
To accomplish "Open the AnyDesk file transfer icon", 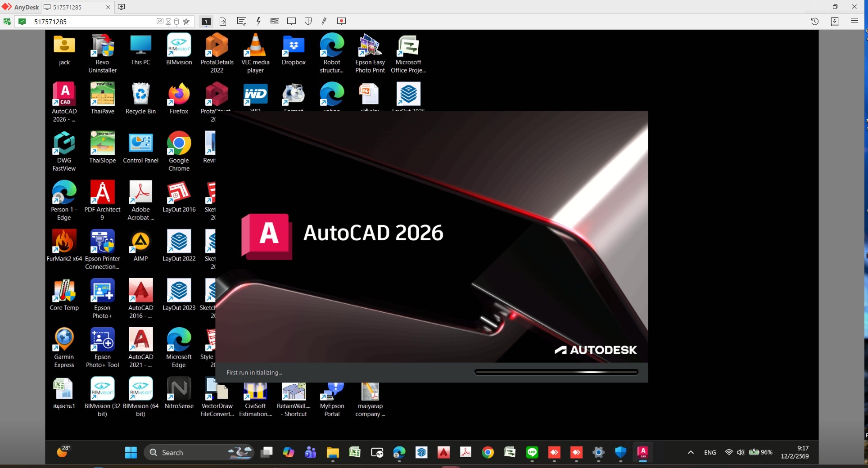I will pyautogui.click(x=223, y=22).
